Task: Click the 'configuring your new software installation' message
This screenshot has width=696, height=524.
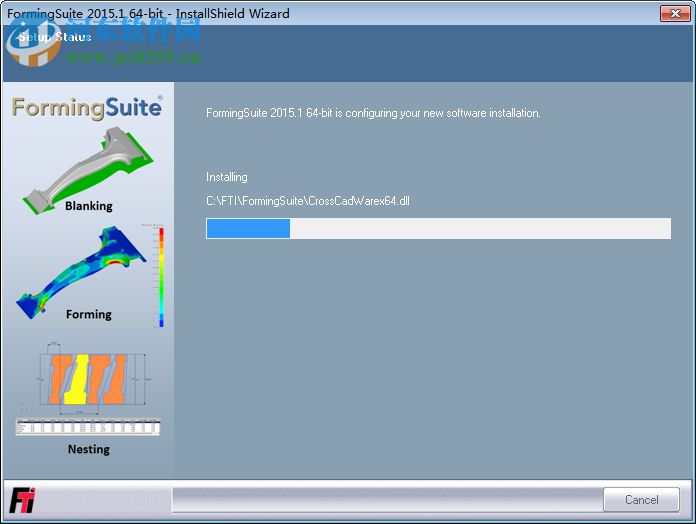Action: (x=373, y=113)
